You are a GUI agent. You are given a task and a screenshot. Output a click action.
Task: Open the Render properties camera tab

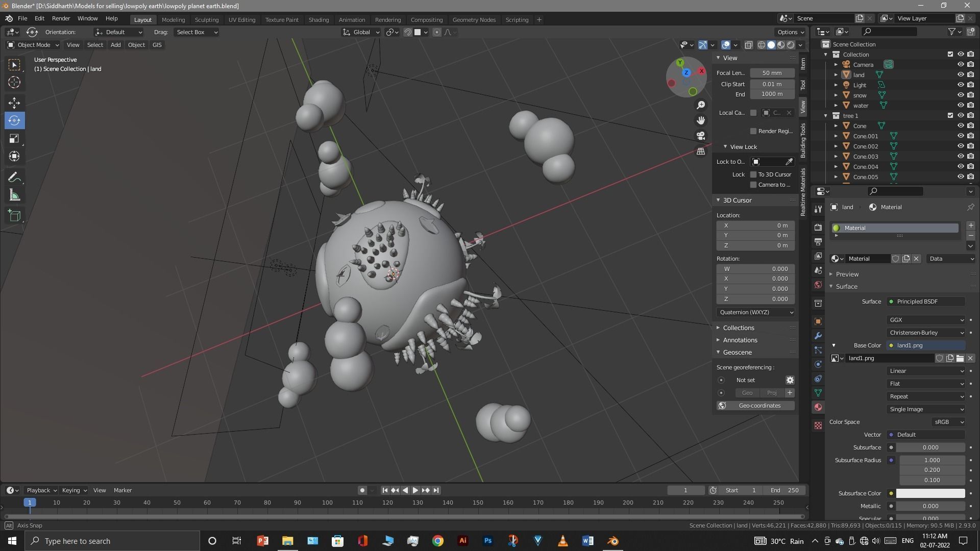(x=818, y=227)
